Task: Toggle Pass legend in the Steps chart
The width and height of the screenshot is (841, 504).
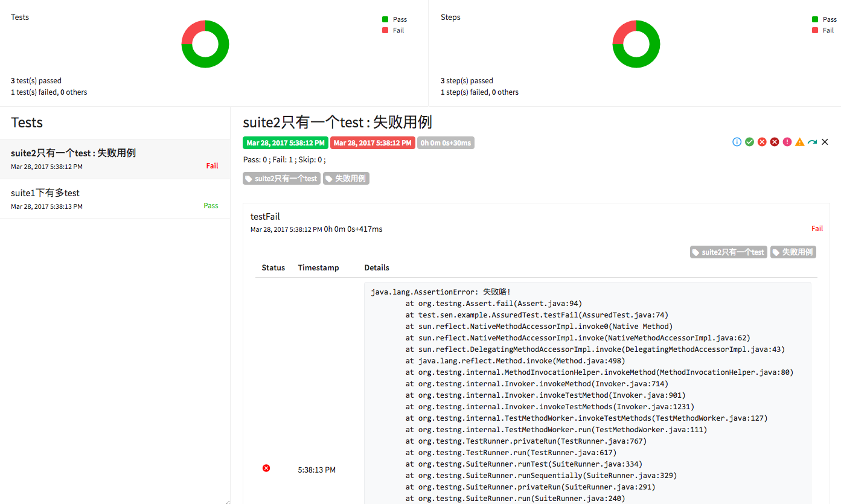Action: click(x=824, y=19)
